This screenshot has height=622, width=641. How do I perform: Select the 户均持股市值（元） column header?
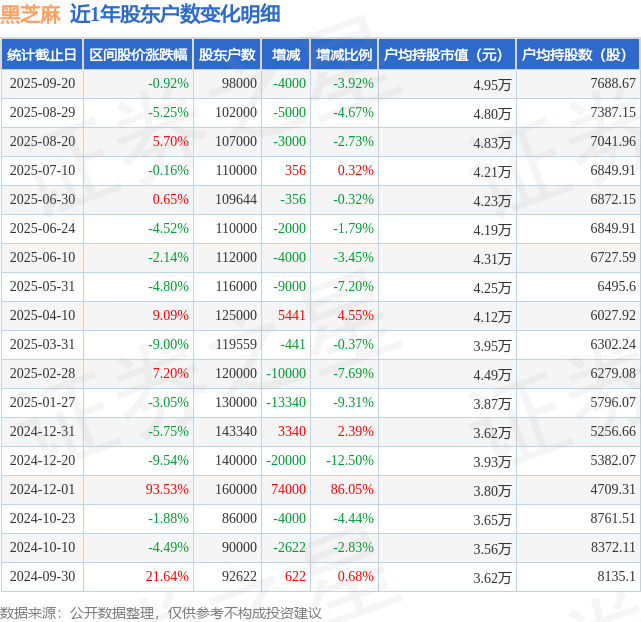[446, 55]
